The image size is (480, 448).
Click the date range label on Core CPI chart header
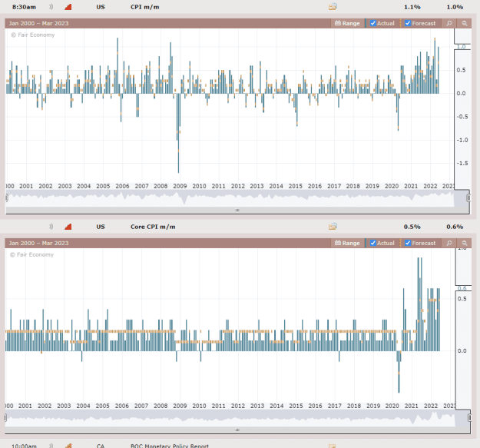pos(38,243)
